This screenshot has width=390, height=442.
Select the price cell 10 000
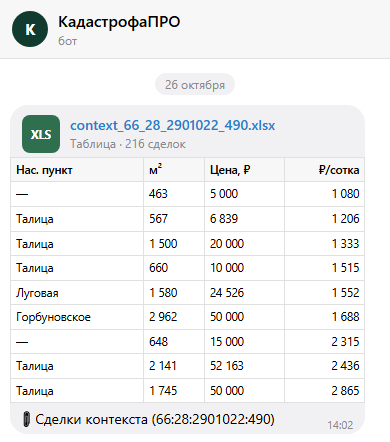(244, 268)
